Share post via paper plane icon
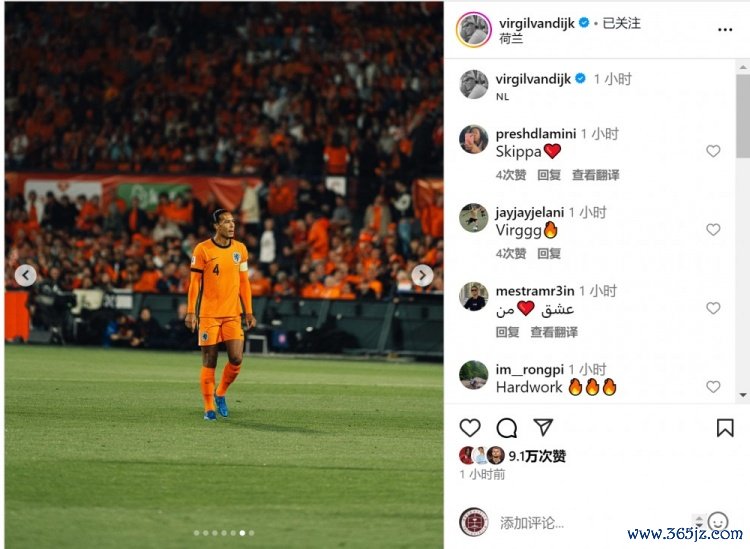Viewport: 750px width, 549px height. coord(543,427)
